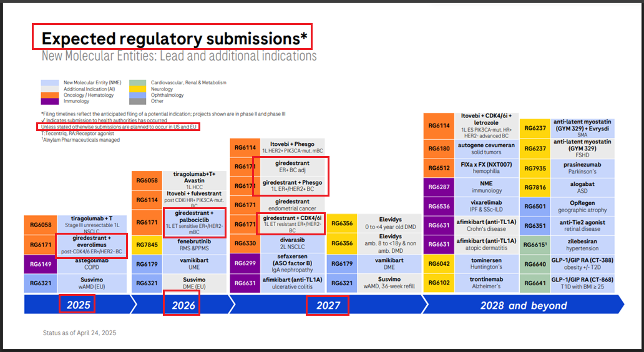Click the yellow RG6042 code cell
Image resolution: width=644 pixels, height=352 pixels.
pyautogui.click(x=439, y=264)
